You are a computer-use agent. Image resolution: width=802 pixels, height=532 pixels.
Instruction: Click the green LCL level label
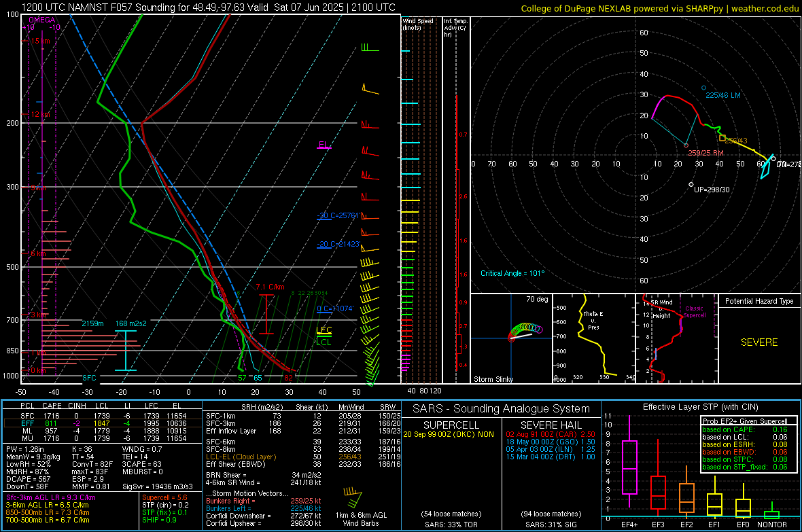(324, 342)
